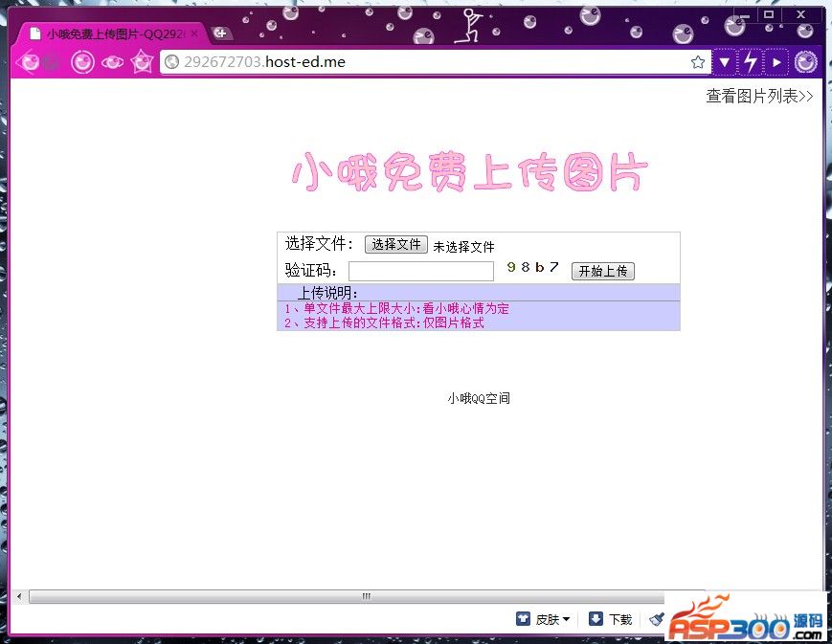Click the horizontal scrollbar thumb
Viewport: 832px width, 644px height.
[x=364, y=596]
